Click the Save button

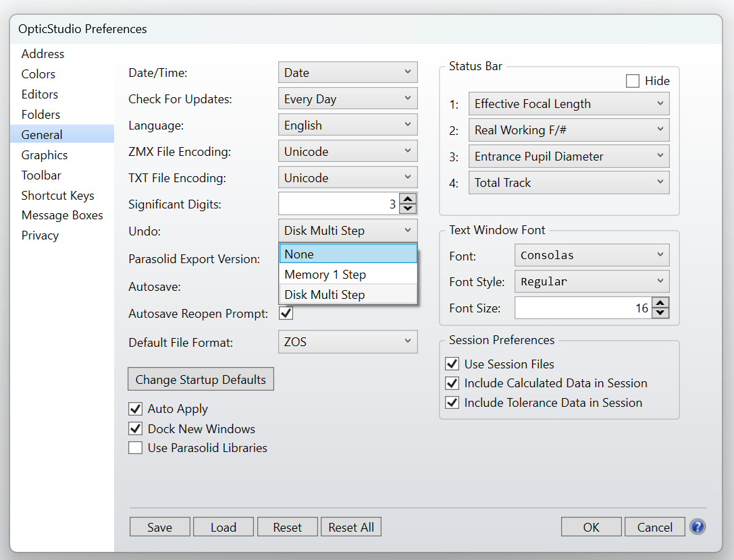click(159, 527)
